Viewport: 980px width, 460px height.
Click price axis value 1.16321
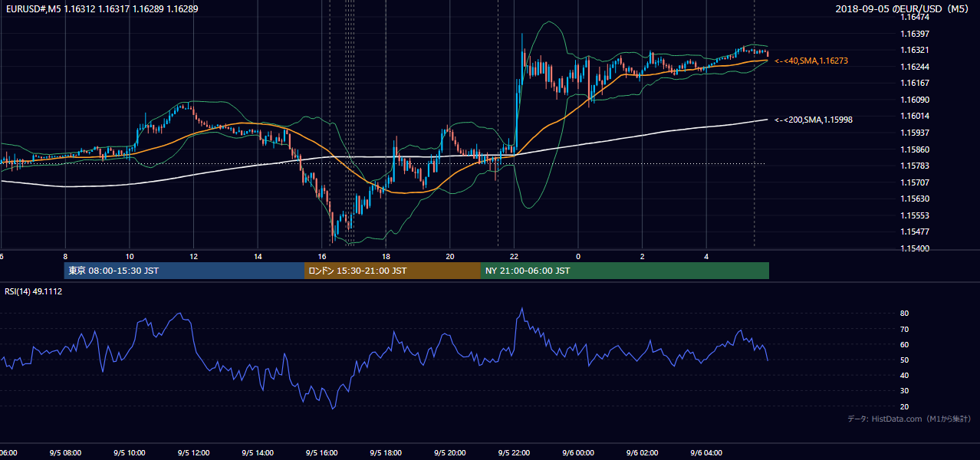(x=914, y=51)
